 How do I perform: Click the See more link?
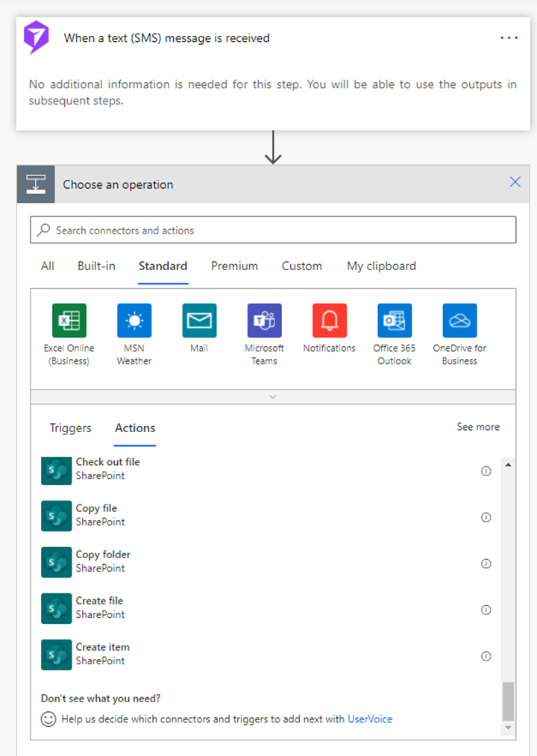478,427
